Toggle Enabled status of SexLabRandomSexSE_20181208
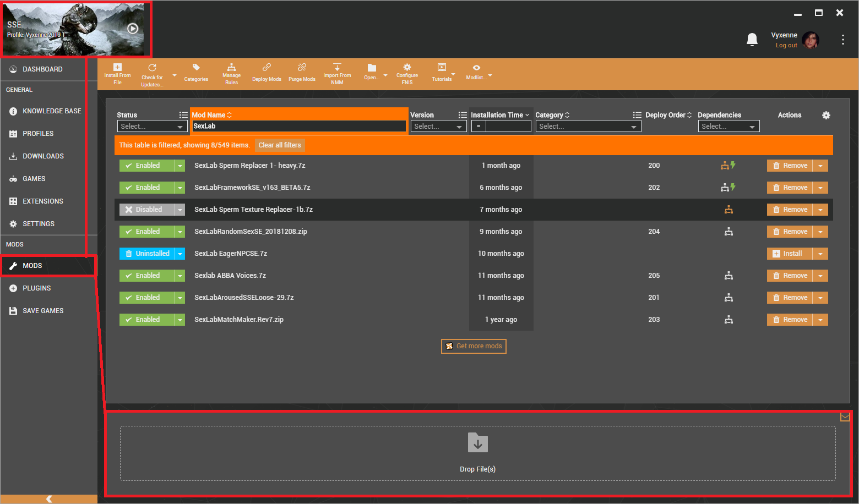 pyautogui.click(x=147, y=231)
